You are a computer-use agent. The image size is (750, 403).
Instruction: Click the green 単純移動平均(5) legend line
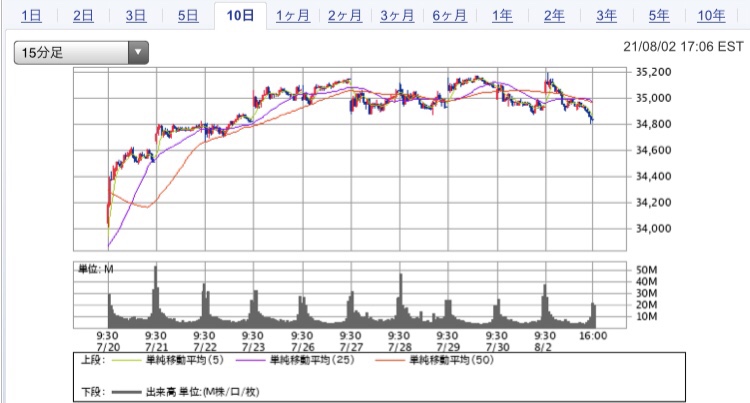(126, 360)
